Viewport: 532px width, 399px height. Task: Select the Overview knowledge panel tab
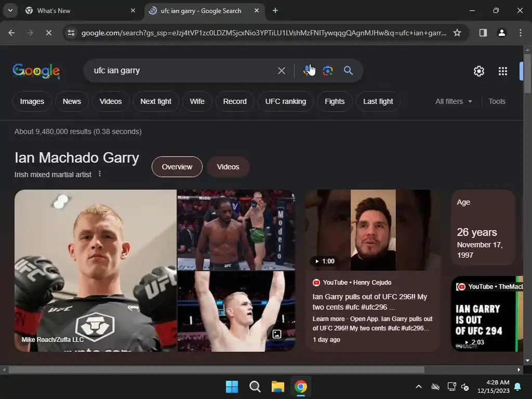177,167
